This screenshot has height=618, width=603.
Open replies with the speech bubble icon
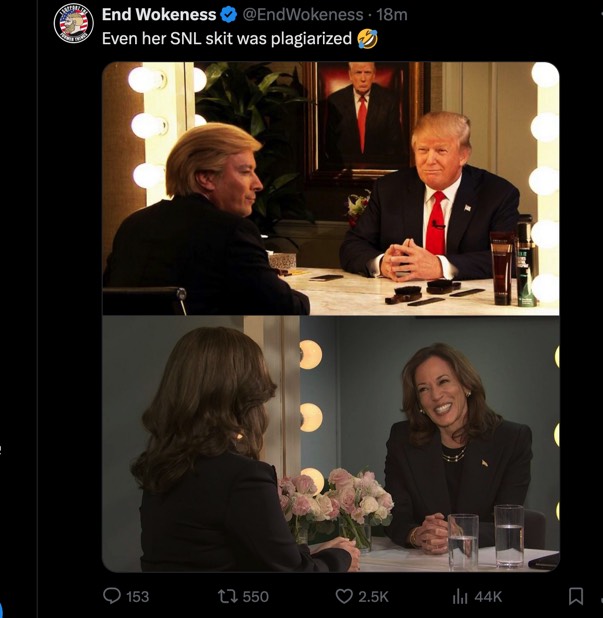point(113,596)
